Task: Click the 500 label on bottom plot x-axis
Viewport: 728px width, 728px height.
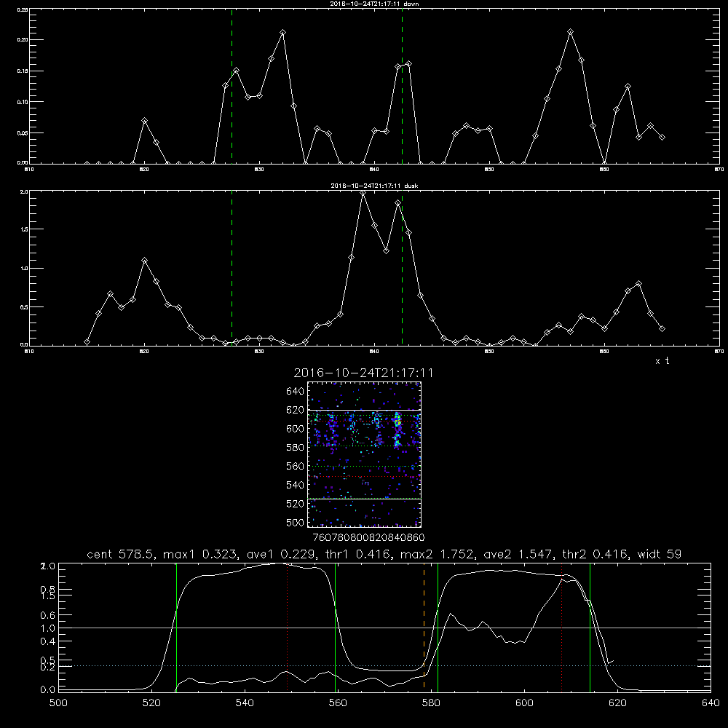Action: pyautogui.click(x=58, y=703)
